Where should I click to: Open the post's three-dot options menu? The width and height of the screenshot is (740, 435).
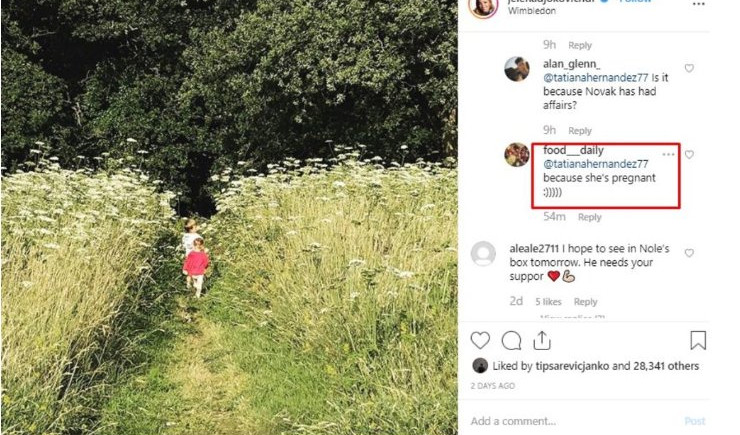[698, 4]
